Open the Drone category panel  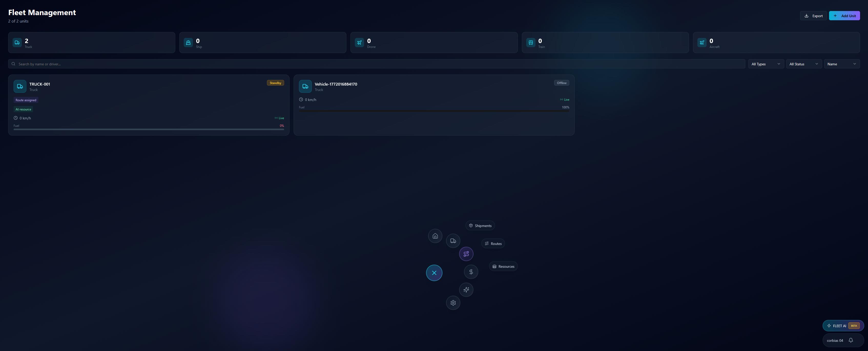[359, 43]
